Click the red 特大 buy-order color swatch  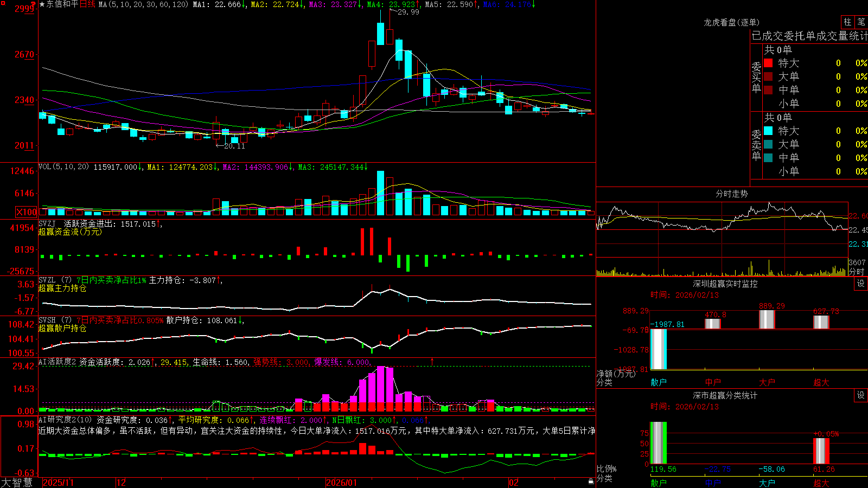(768, 63)
